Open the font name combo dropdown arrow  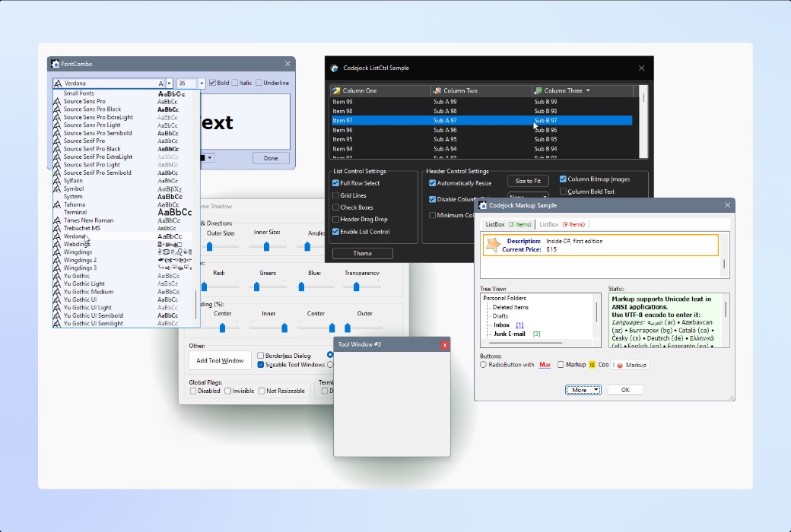[170, 83]
